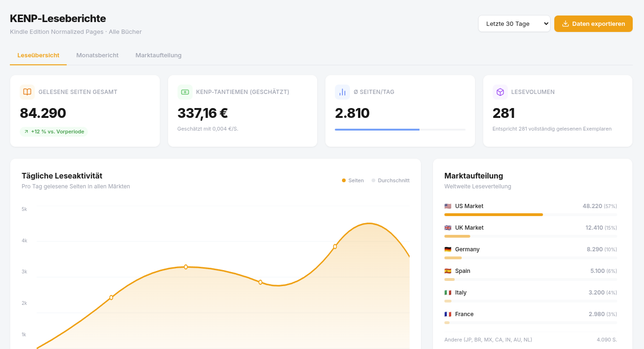Click the US flag icon in Marktaufteilung
The height and width of the screenshot is (349, 644).
[x=448, y=206]
